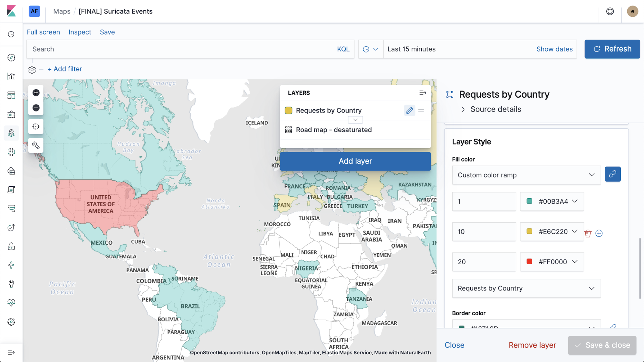Click the pencil edit icon for Requests by Country
This screenshot has width=644, height=362.
(x=409, y=110)
